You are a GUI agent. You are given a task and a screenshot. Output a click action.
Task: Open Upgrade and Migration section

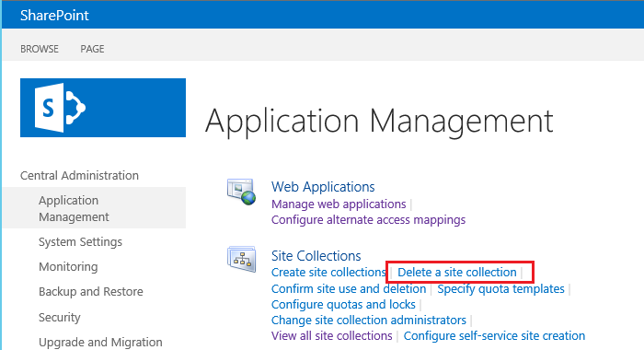click(100, 343)
